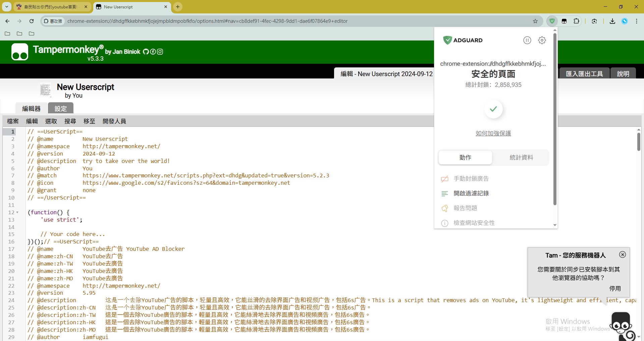Click the AdGuard extension icon in toolbar
The height and width of the screenshot is (341, 644).
pyautogui.click(x=552, y=21)
